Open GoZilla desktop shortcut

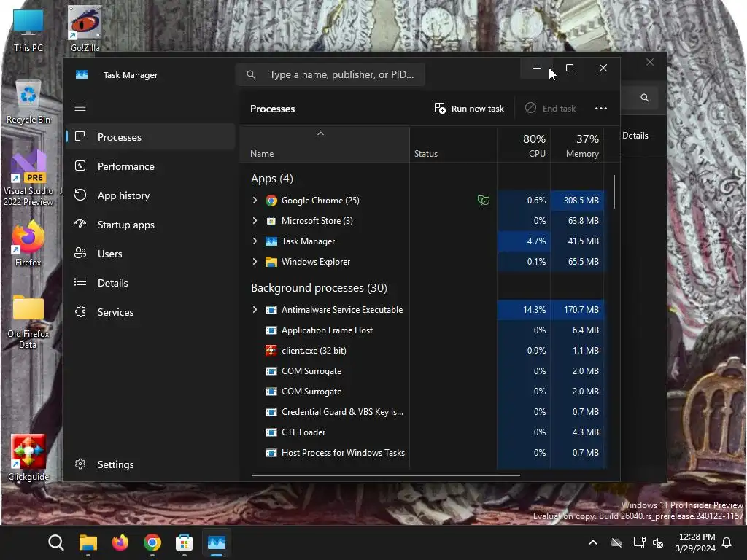click(x=85, y=28)
